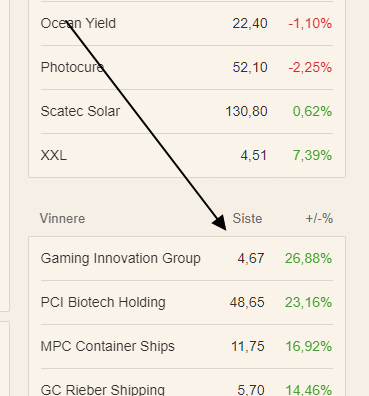Screen dimensions: 369x396
Task: Click PCI Biotech price 48,65
Action: (247, 302)
